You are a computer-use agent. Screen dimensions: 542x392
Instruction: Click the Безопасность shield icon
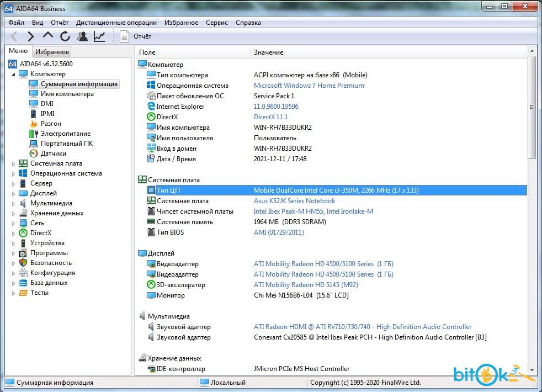23,263
